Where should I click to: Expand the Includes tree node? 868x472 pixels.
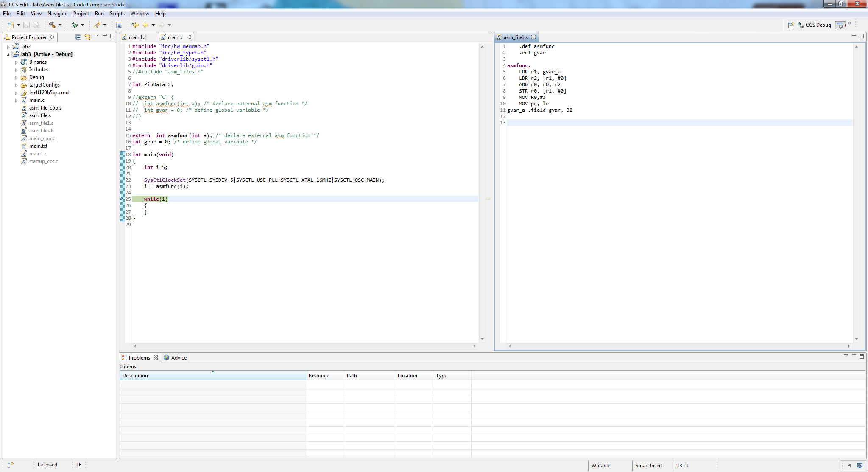click(x=16, y=70)
